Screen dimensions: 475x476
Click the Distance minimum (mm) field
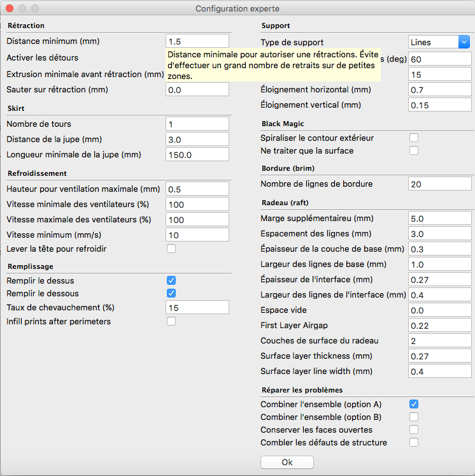coord(197,41)
